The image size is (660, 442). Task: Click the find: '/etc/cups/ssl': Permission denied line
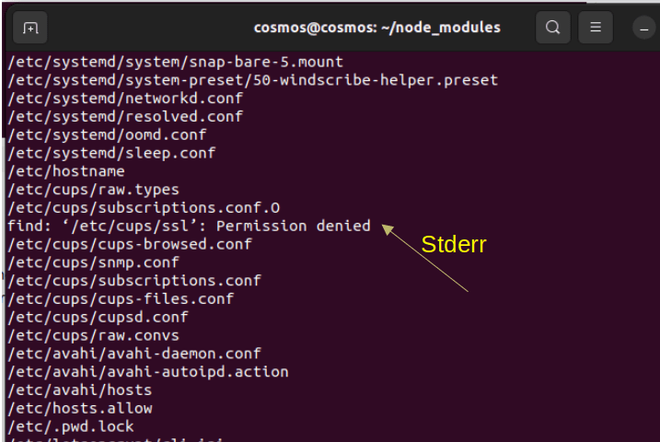click(188, 226)
